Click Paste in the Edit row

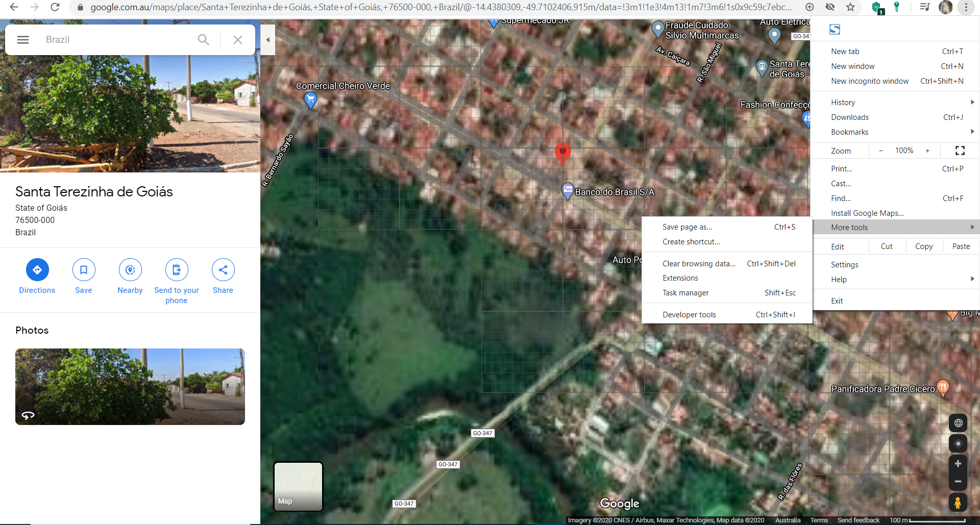pyautogui.click(x=961, y=246)
